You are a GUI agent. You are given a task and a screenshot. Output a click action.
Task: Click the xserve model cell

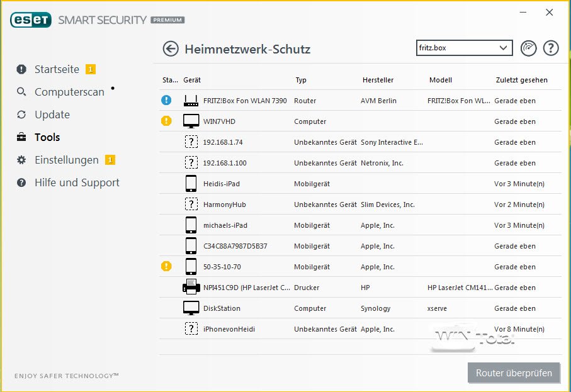click(437, 308)
